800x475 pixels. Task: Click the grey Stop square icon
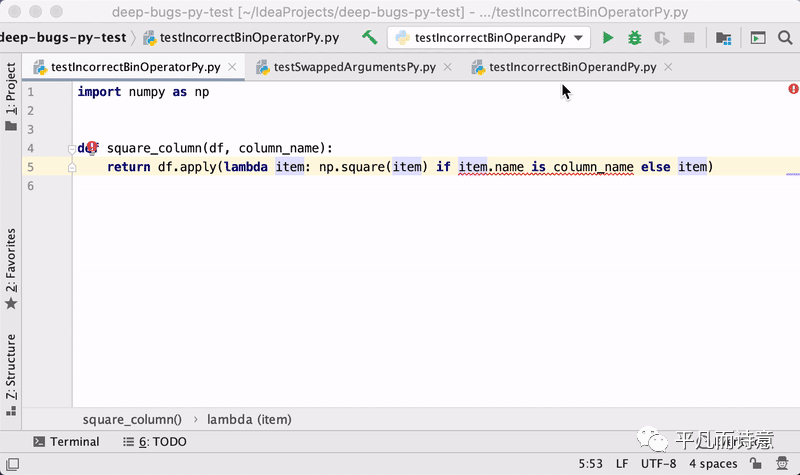689,38
